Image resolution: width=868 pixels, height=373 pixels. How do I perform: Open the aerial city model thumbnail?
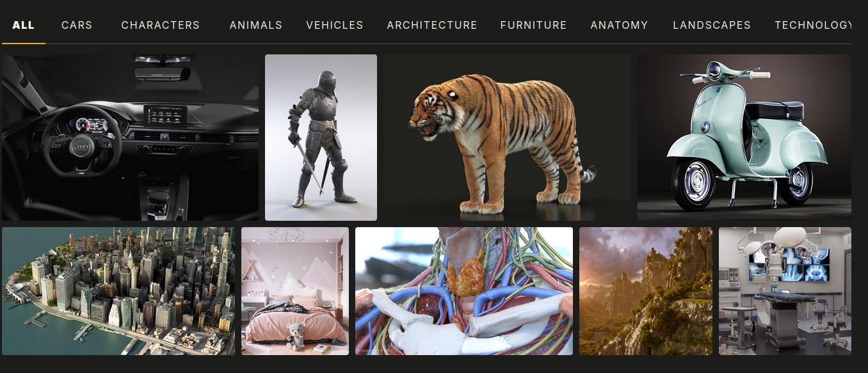(x=118, y=291)
